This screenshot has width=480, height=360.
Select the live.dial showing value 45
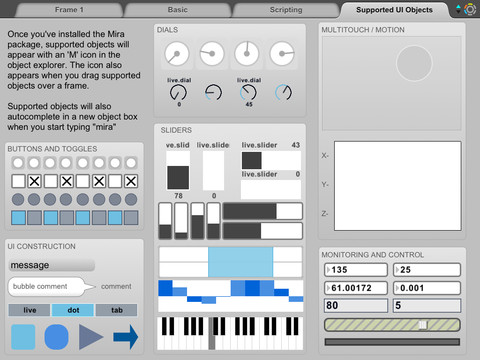tap(249, 92)
